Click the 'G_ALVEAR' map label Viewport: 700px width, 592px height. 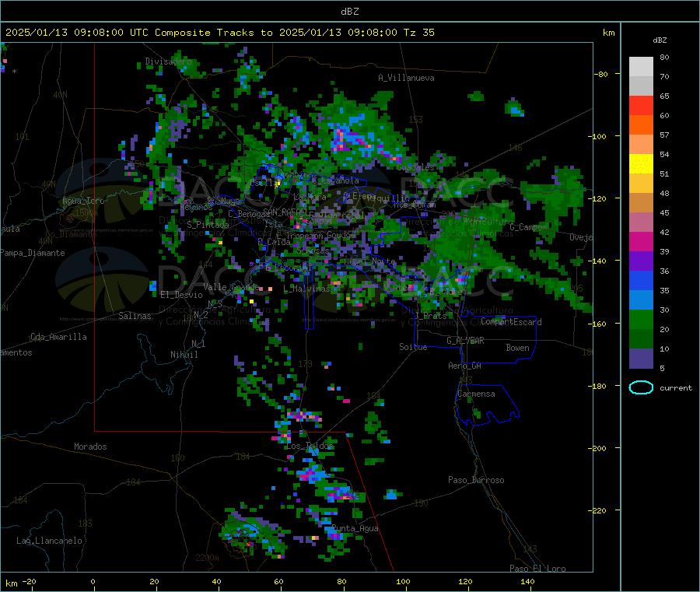coord(465,341)
